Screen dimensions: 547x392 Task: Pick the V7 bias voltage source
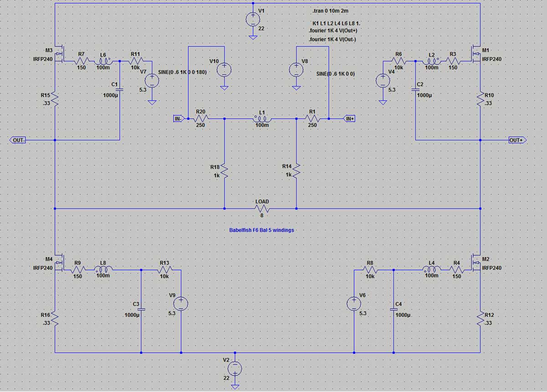pos(152,81)
